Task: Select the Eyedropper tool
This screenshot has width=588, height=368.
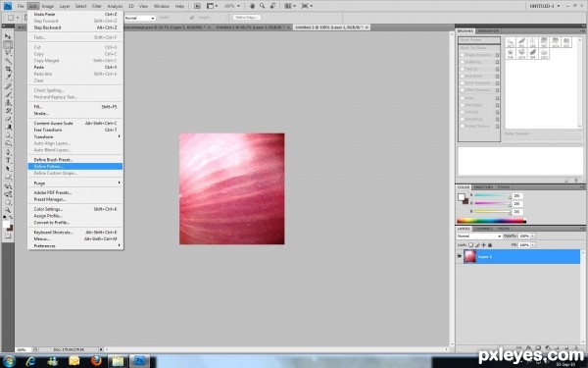Action: [8, 78]
